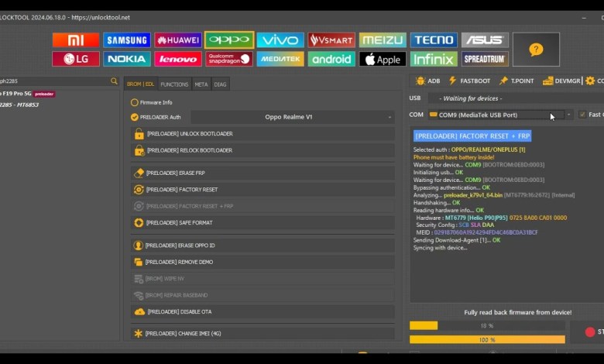Click the lower 100% progress bar
This screenshot has width=604, height=364.
487,339
